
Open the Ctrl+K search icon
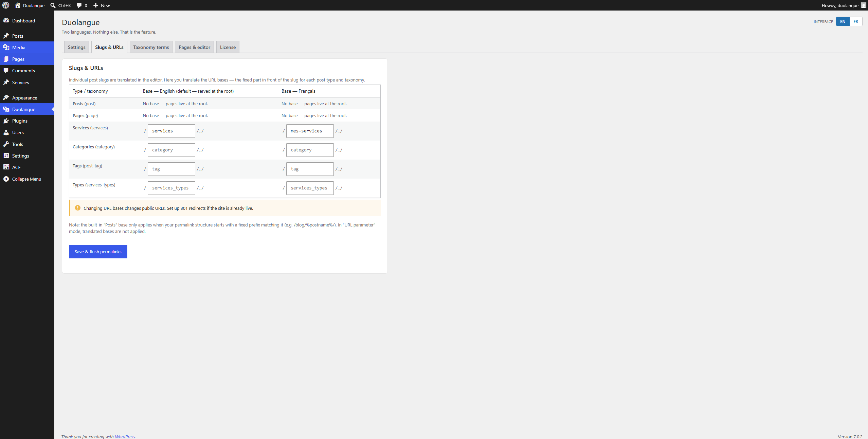53,5
